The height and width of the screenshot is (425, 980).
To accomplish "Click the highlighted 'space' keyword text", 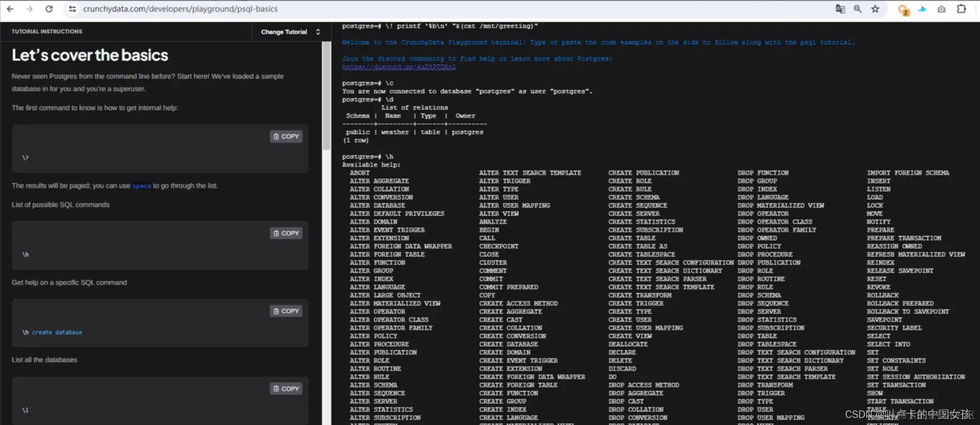I will coord(142,186).
